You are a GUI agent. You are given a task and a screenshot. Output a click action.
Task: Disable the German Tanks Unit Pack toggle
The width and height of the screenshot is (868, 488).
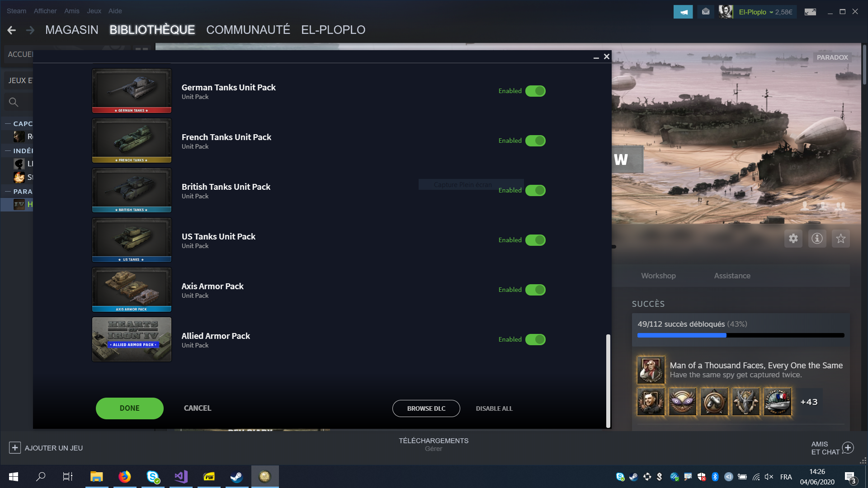(535, 91)
